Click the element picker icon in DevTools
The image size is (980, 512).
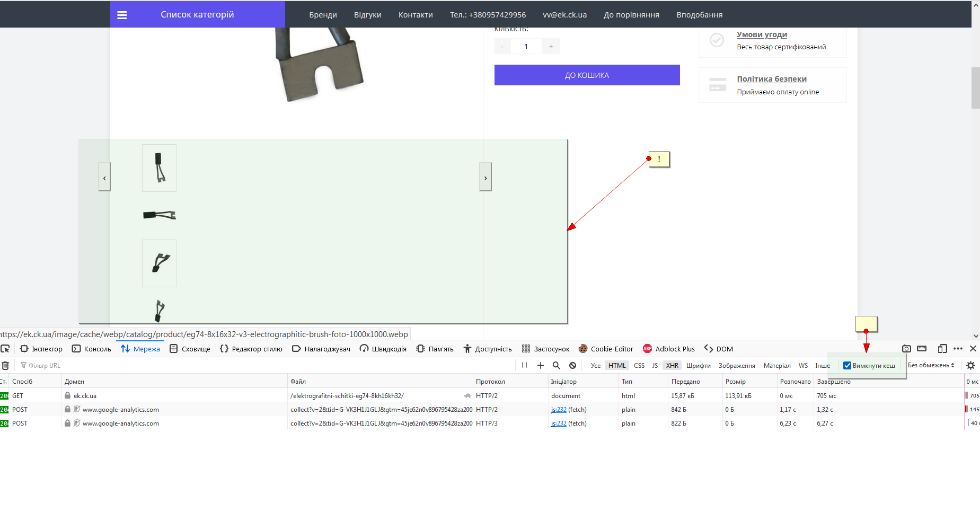pyautogui.click(x=5, y=349)
